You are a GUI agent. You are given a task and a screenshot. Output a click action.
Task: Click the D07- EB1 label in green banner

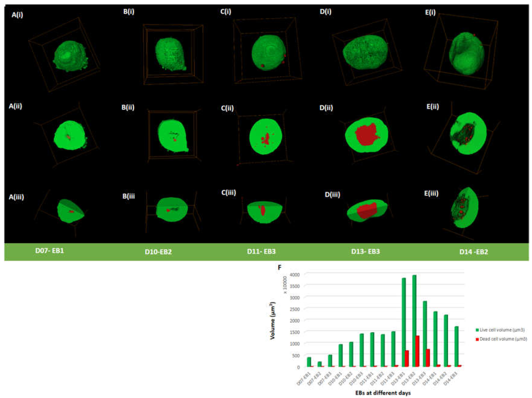tap(50, 251)
